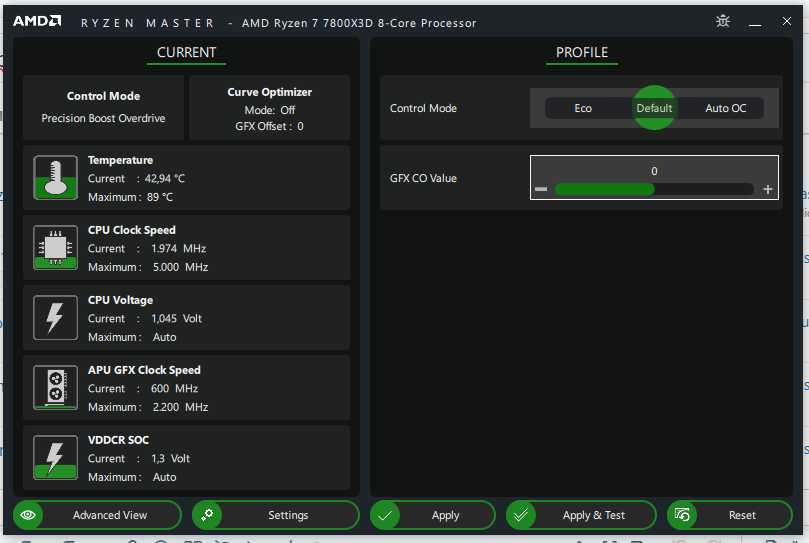Click the Control Mode panel in CURRENT
This screenshot has width=809, height=543.
[103, 107]
